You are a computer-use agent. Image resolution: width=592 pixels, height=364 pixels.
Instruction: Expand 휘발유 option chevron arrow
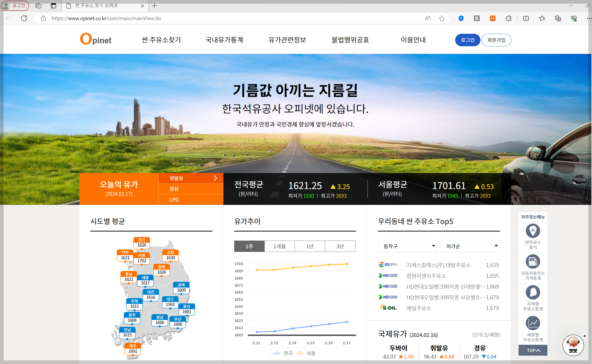tap(215, 178)
